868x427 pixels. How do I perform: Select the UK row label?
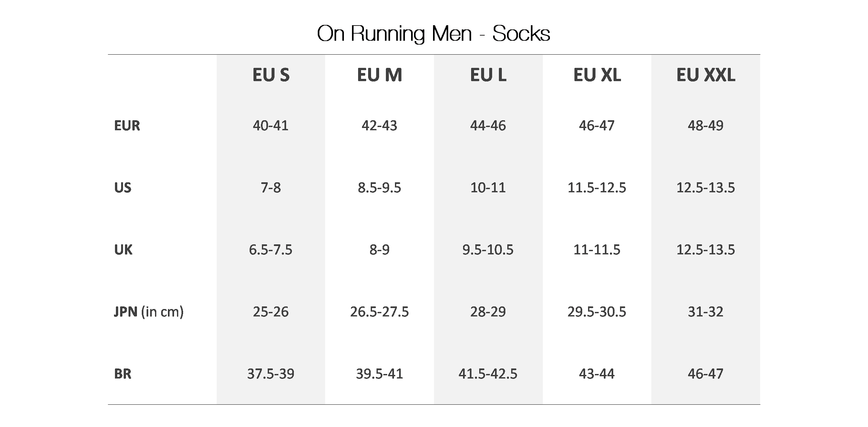pos(123,250)
